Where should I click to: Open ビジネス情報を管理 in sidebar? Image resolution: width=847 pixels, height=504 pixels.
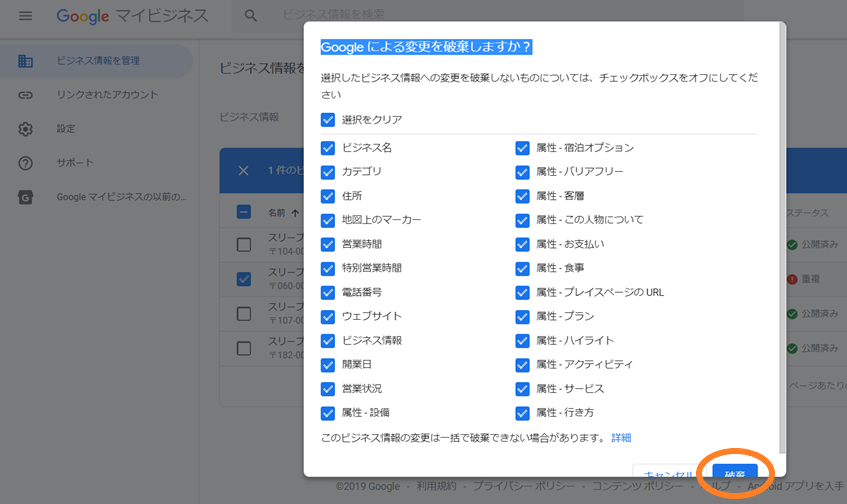[97, 61]
